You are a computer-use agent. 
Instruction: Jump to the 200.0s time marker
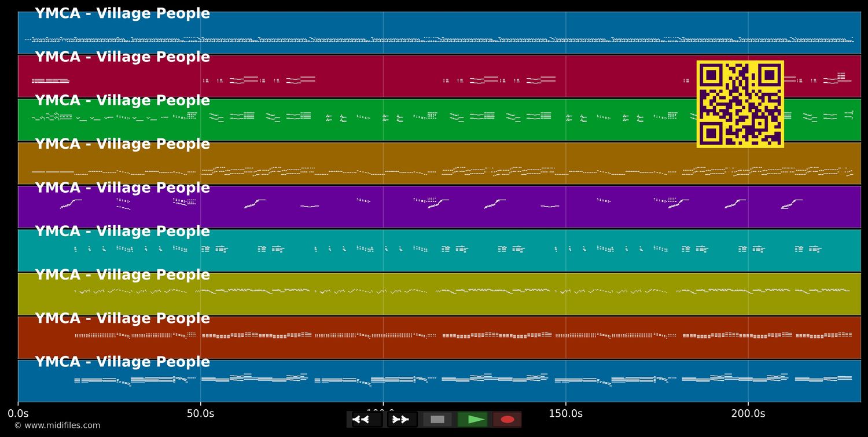[x=748, y=414]
